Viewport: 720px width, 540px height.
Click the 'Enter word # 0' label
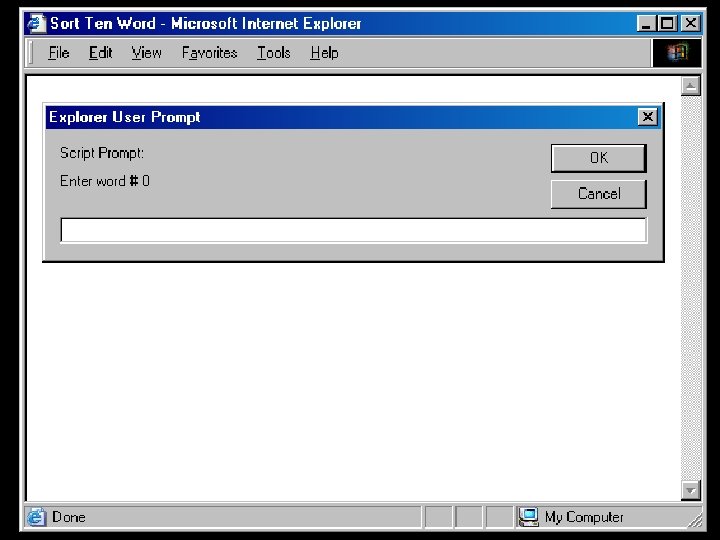[105, 181]
